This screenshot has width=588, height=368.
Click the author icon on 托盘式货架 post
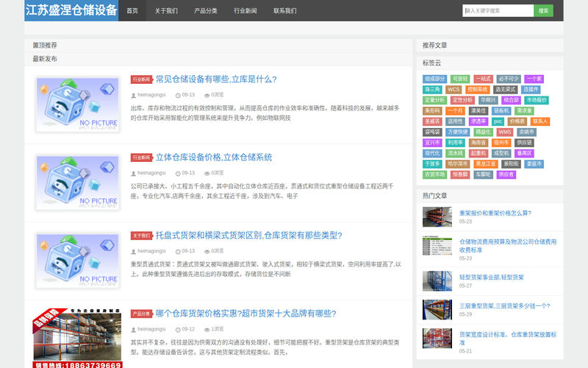coord(133,252)
